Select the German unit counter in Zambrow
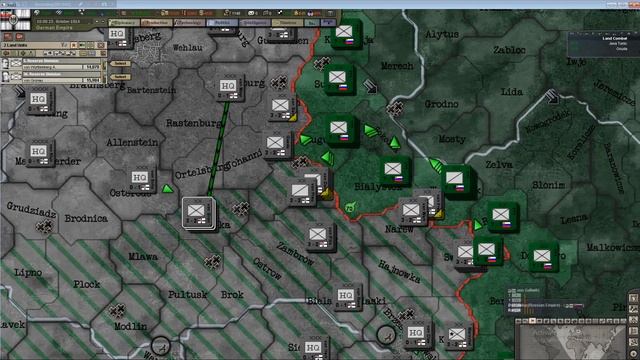Viewport: 640px width, 360px height. (320, 237)
